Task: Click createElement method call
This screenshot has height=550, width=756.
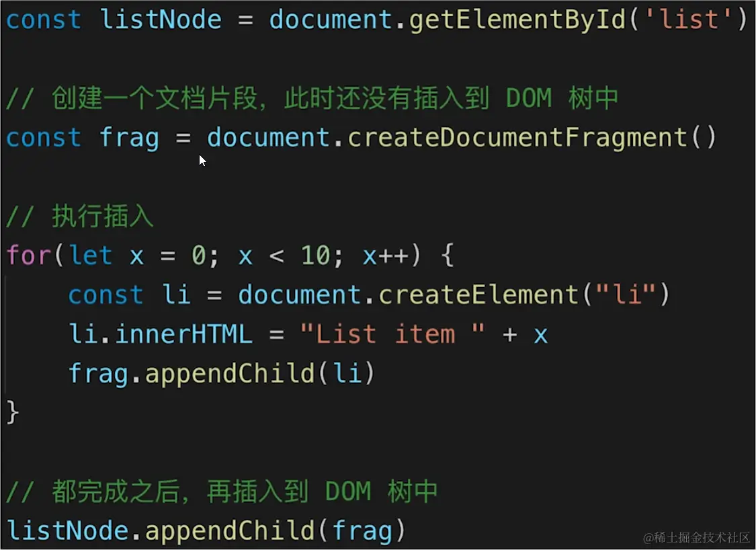Action: pyautogui.click(x=478, y=294)
